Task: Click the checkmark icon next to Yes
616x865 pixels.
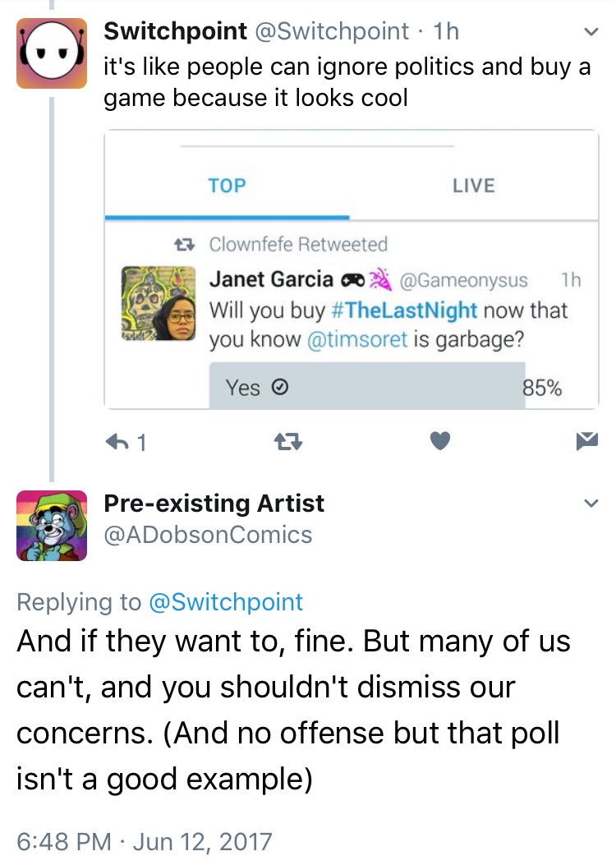Action: (x=280, y=388)
